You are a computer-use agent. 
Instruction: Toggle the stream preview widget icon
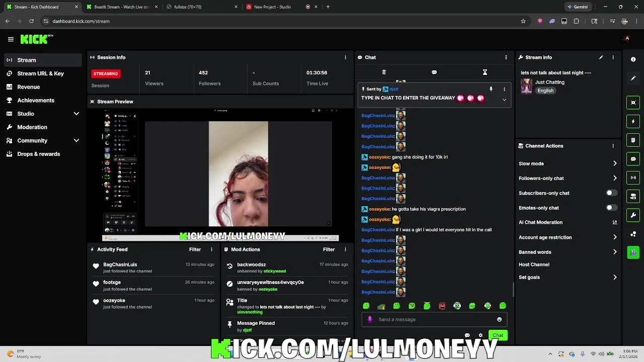[633, 103]
